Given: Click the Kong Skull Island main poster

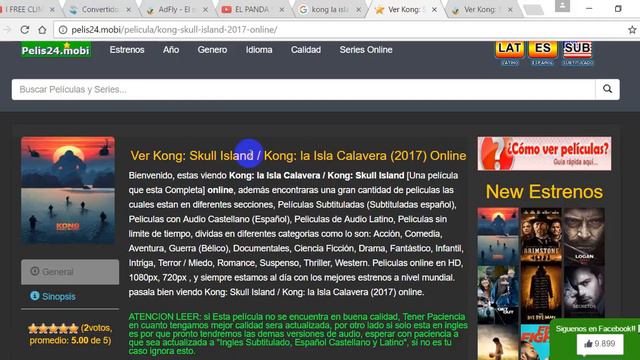Looking at the screenshot, I should [x=68, y=190].
